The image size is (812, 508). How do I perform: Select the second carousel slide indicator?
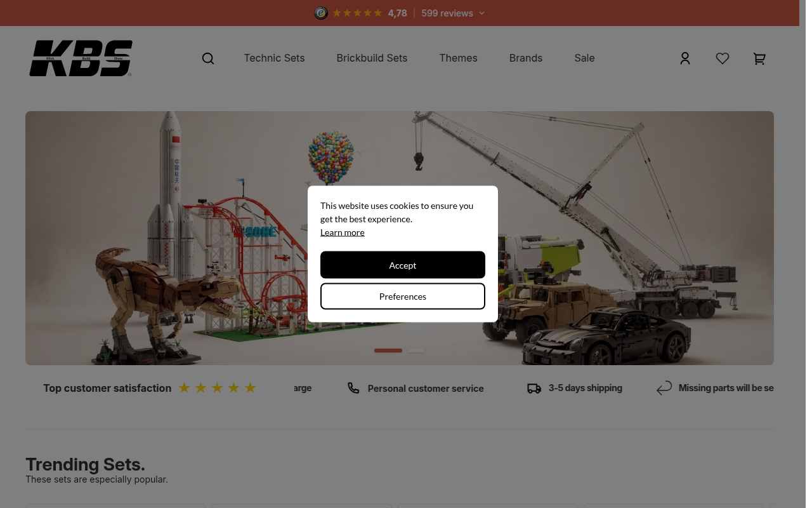point(416,351)
